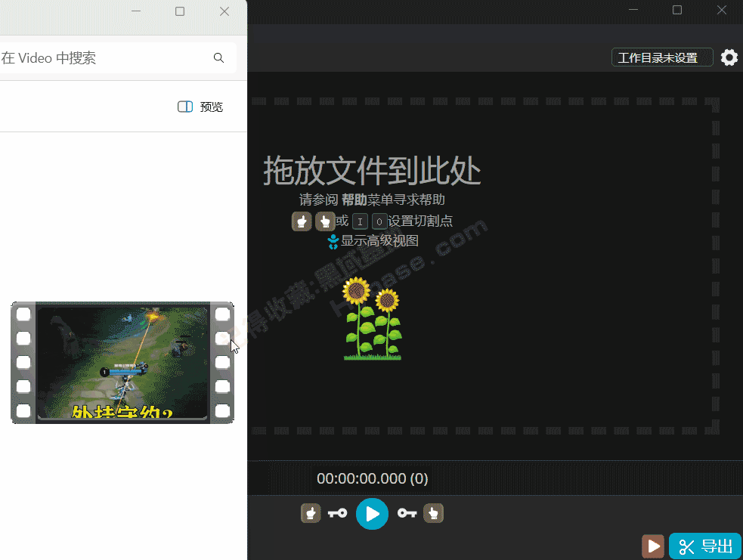The width and height of the screenshot is (743, 560).
Task: Maximize the video cutter app window
Action: [x=677, y=10]
